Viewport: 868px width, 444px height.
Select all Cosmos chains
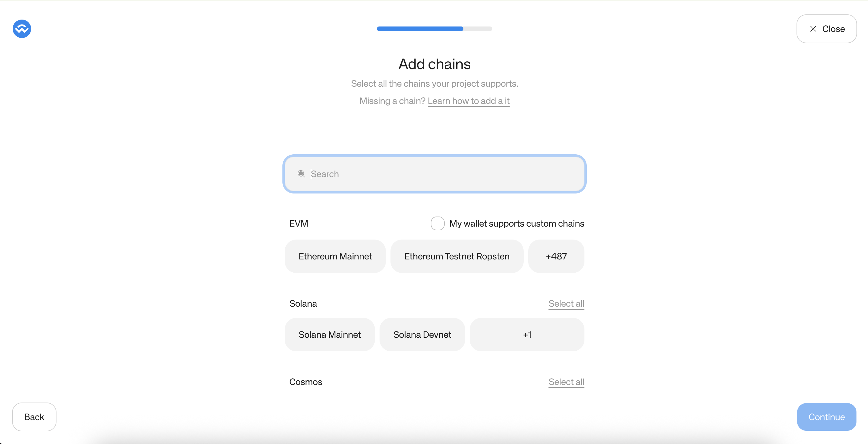click(x=566, y=382)
